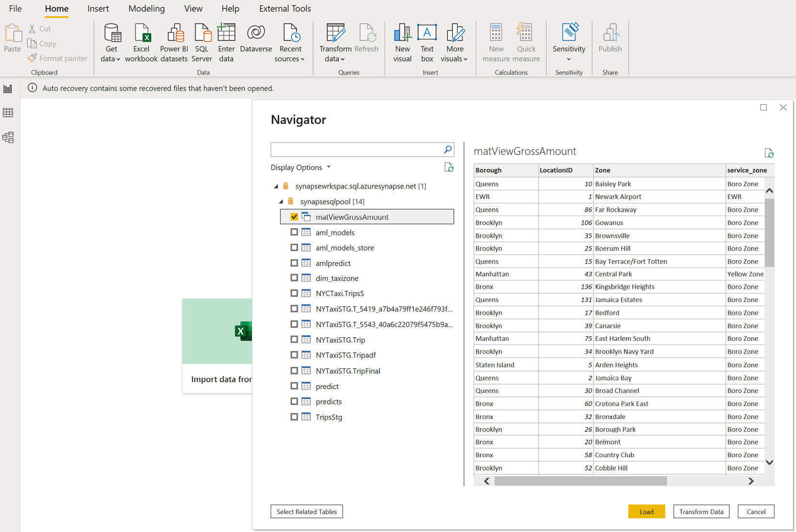Refresh the Navigator tree list

coord(449,168)
